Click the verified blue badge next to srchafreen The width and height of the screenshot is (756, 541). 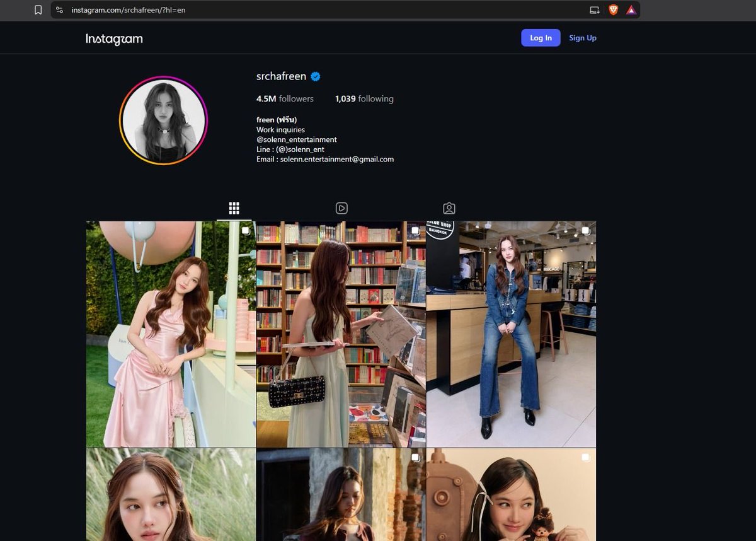click(316, 76)
